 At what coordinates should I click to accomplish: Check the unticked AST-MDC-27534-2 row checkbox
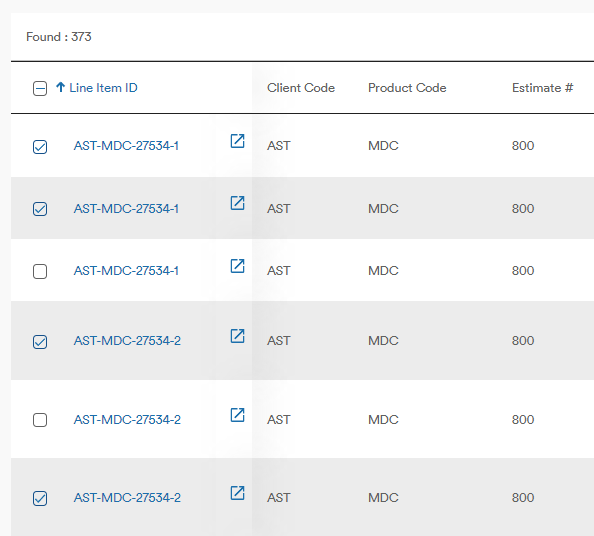coord(40,420)
